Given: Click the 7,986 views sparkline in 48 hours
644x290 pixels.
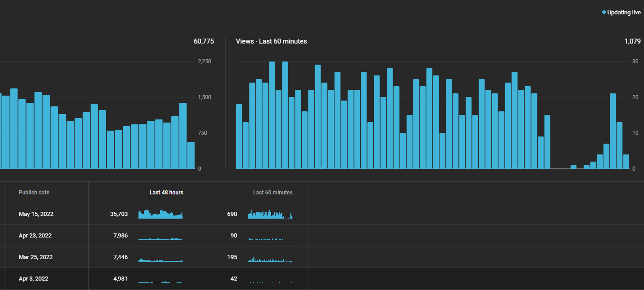Looking at the screenshot, I should [x=161, y=239].
